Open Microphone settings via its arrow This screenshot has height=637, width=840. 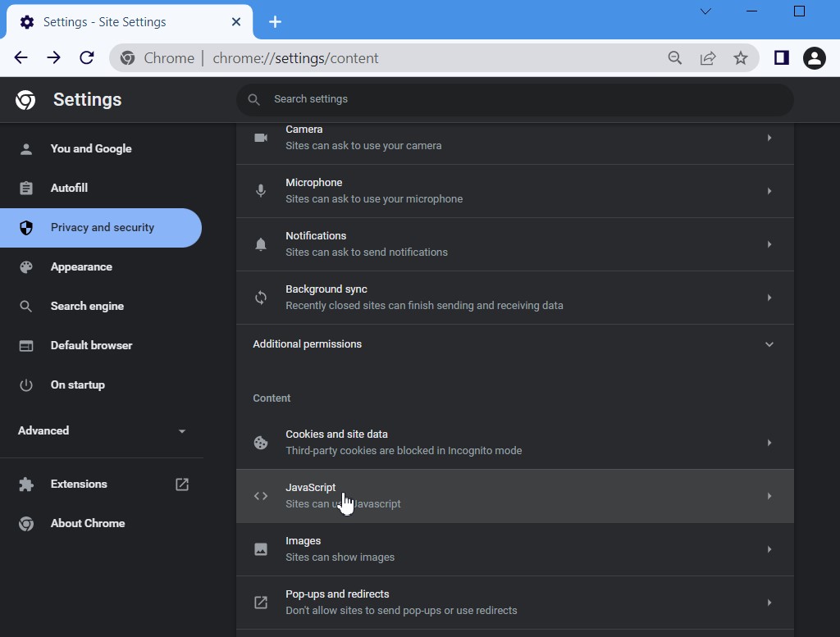click(769, 190)
